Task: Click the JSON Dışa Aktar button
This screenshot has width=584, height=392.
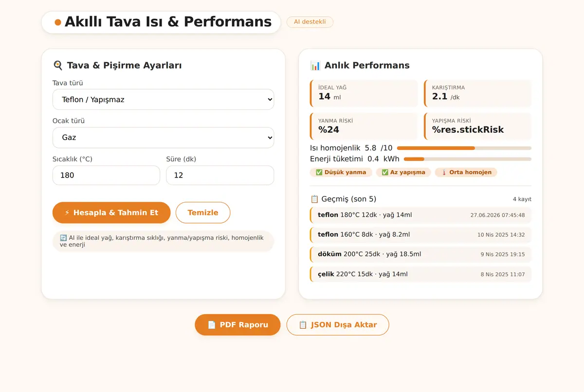Action: pos(338,325)
